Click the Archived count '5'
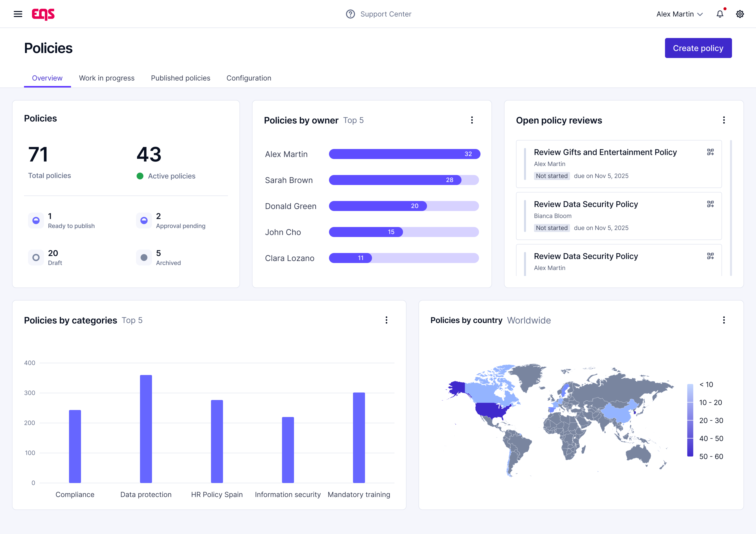Image resolution: width=756 pixels, height=534 pixels. coord(158,253)
